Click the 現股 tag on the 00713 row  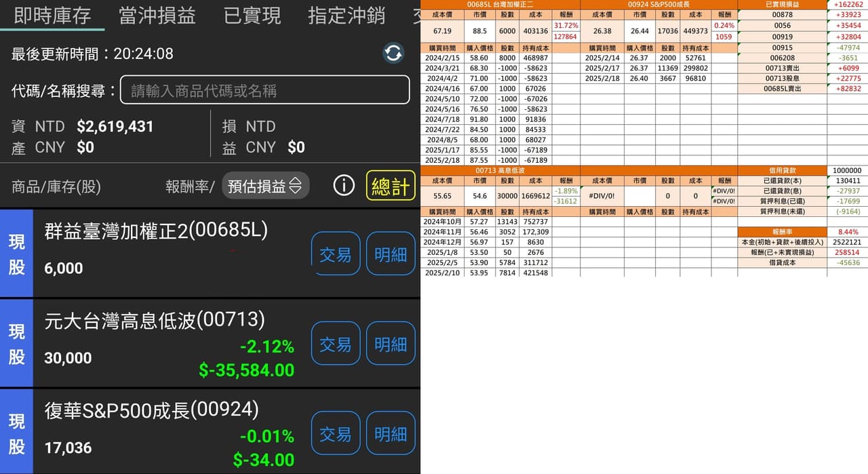[x=16, y=344]
